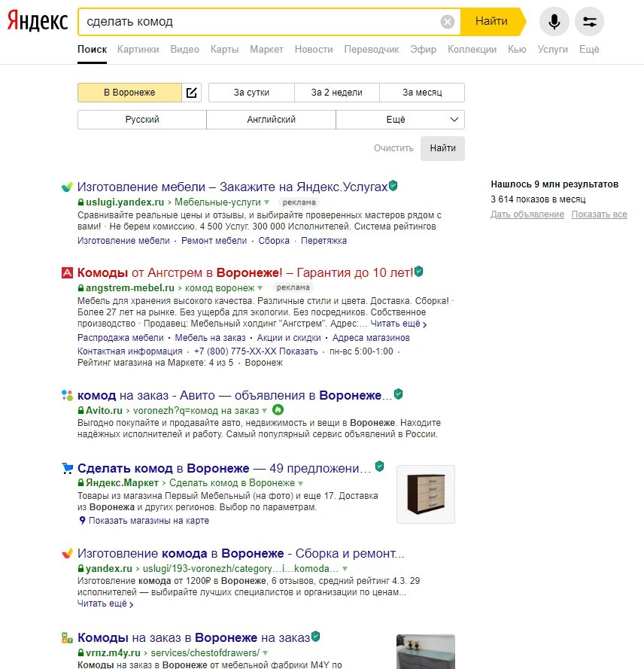
Task: Select the Русский language filter
Action: (x=142, y=120)
